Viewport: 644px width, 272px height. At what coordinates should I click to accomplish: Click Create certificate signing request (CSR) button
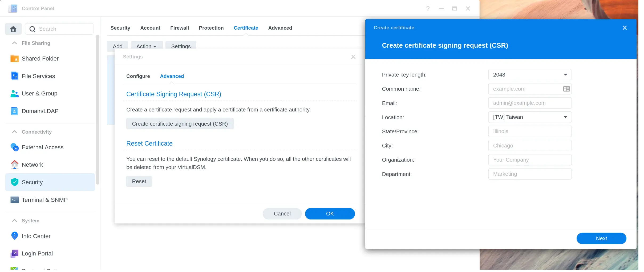[x=180, y=124]
